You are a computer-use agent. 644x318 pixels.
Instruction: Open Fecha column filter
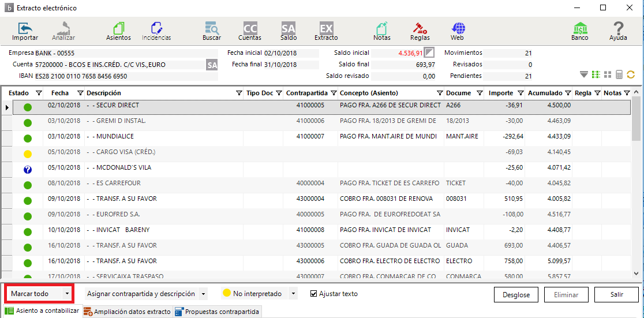80,93
